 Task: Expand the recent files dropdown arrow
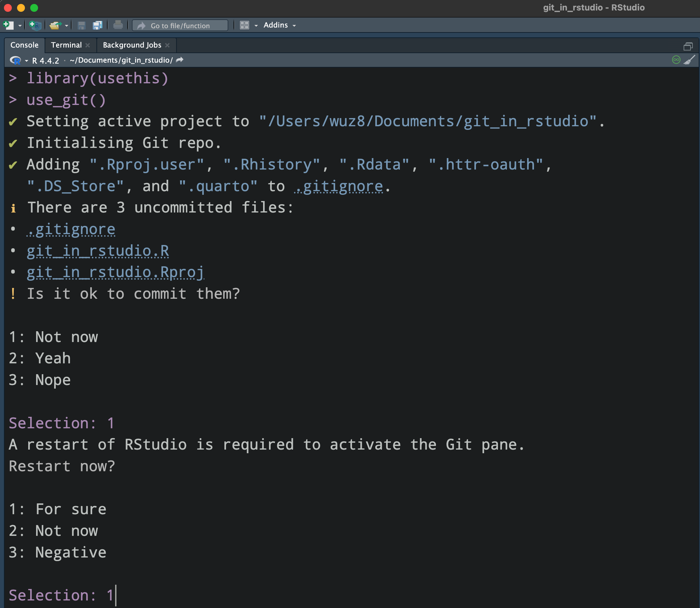(x=67, y=26)
